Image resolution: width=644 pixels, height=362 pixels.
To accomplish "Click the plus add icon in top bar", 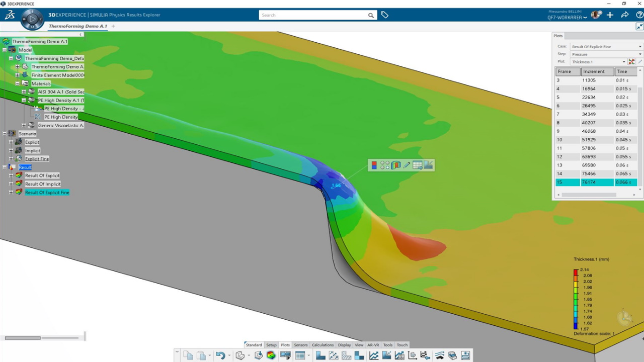I will click(610, 15).
